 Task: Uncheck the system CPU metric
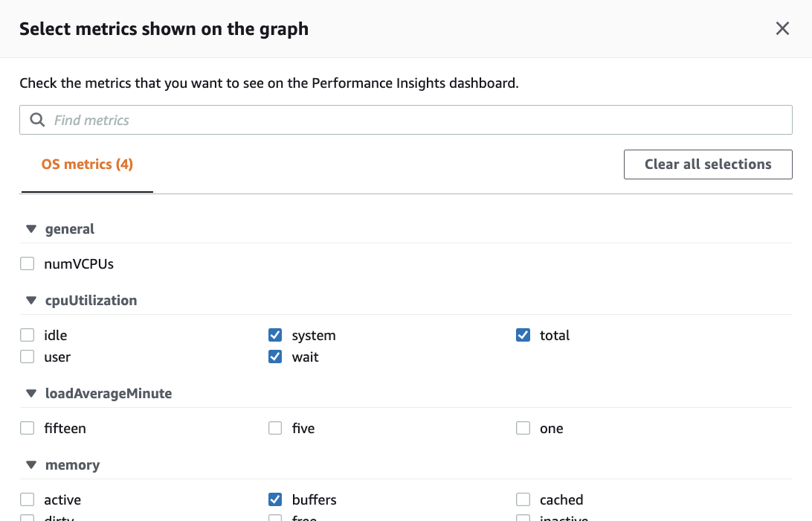(x=275, y=335)
